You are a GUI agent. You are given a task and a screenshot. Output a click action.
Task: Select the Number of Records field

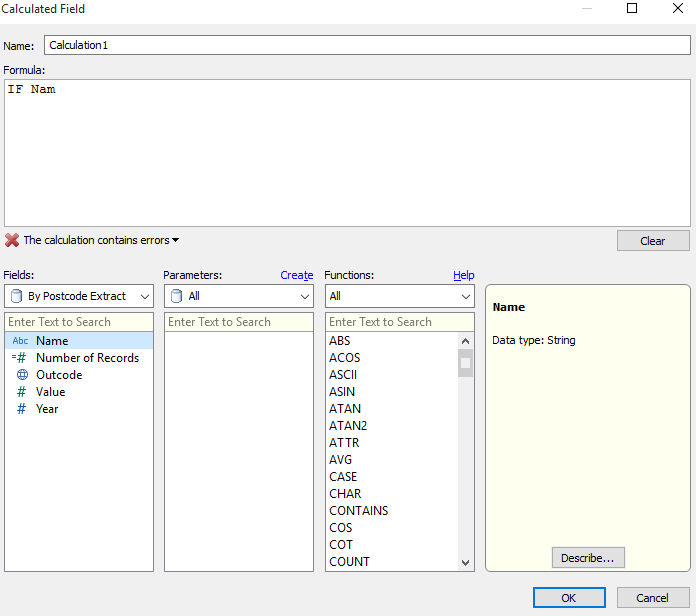tap(87, 358)
